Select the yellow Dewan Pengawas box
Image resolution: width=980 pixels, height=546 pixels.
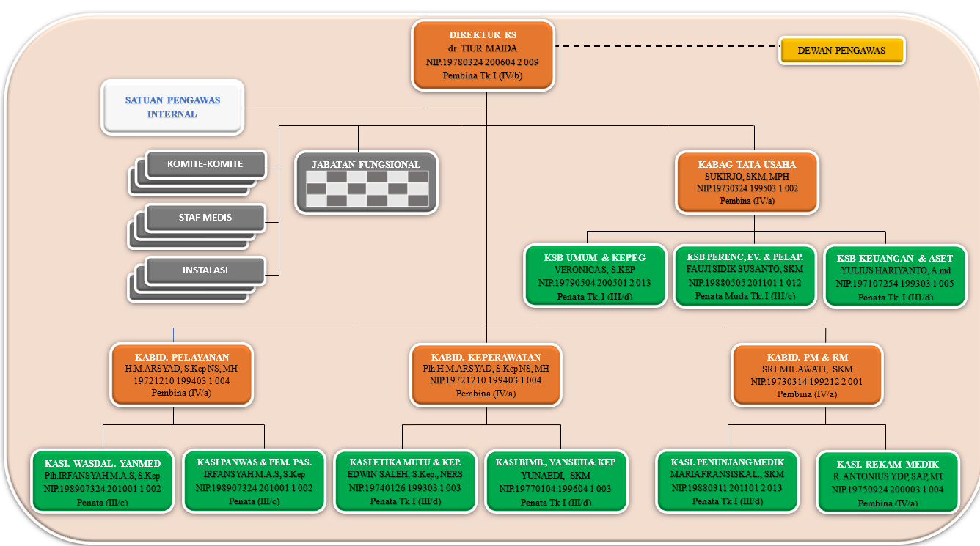pos(841,51)
